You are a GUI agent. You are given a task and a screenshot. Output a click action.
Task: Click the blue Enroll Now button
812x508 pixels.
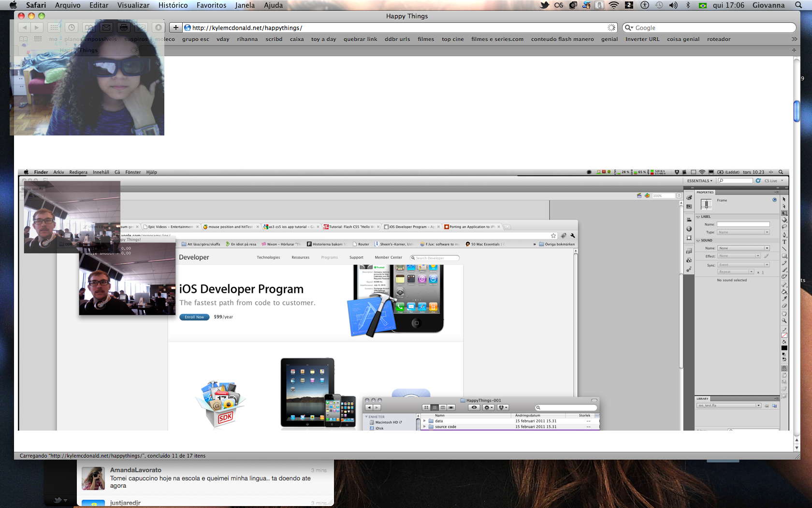pos(194,317)
